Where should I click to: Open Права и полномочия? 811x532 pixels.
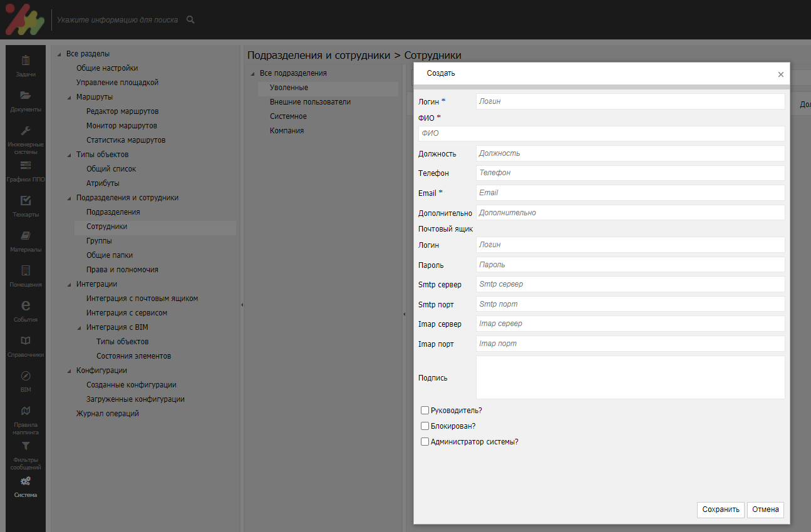pos(122,270)
